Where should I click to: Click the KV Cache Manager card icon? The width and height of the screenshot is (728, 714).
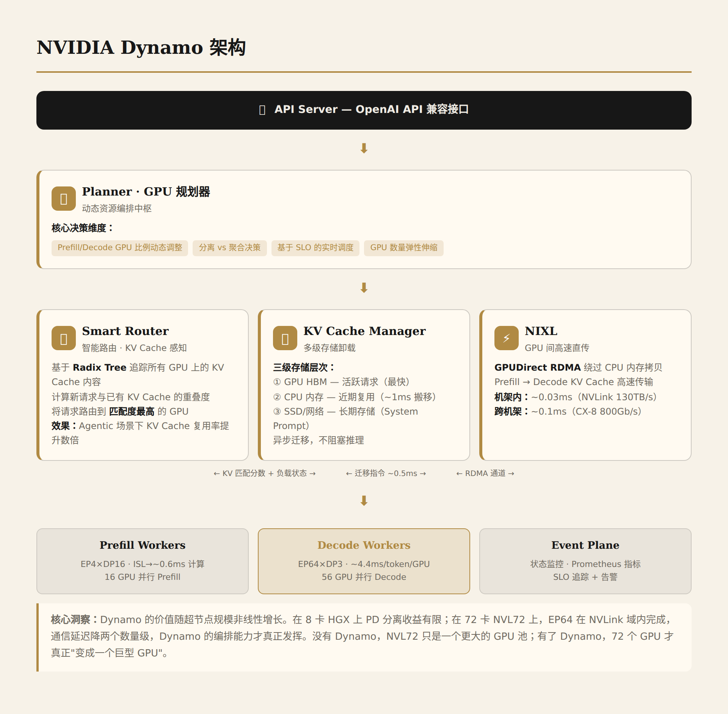(x=285, y=338)
